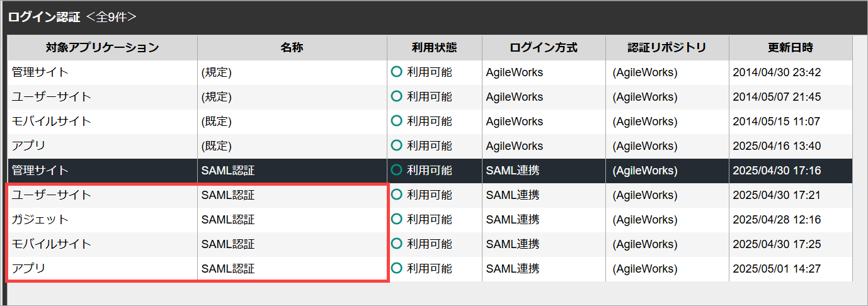The width and height of the screenshot is (868, 306).
Task: Click status circle icon in 2014/05/15 11:07 row
Action: pos(396,121)
